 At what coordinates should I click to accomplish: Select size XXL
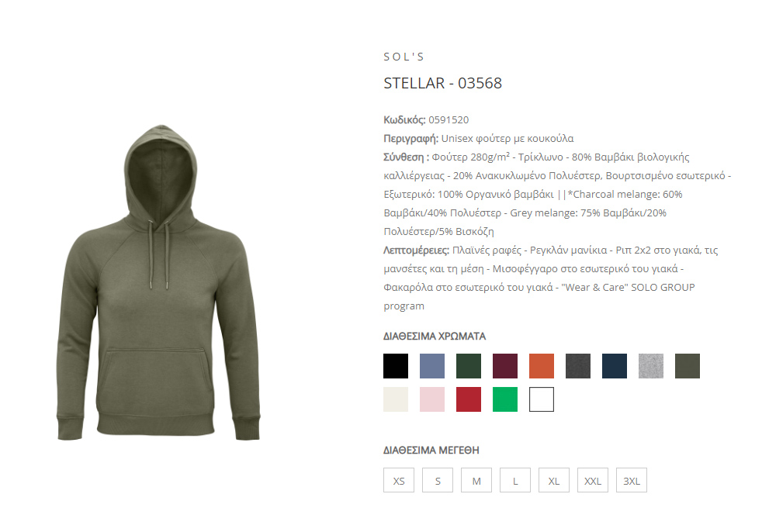tap(592, 480)
